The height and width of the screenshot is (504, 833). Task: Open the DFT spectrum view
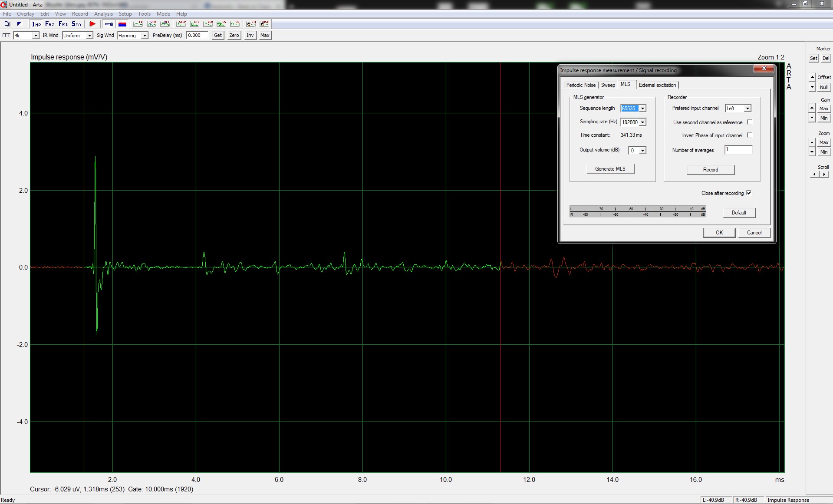click(165, 24)
